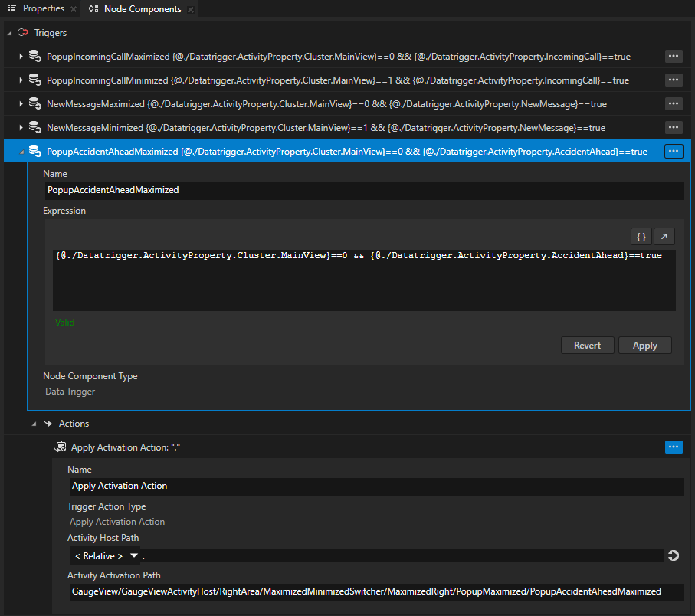Open options ellipsis for Apply Activation Action
The image size is (695, 616).
click(x=673, y=447)
